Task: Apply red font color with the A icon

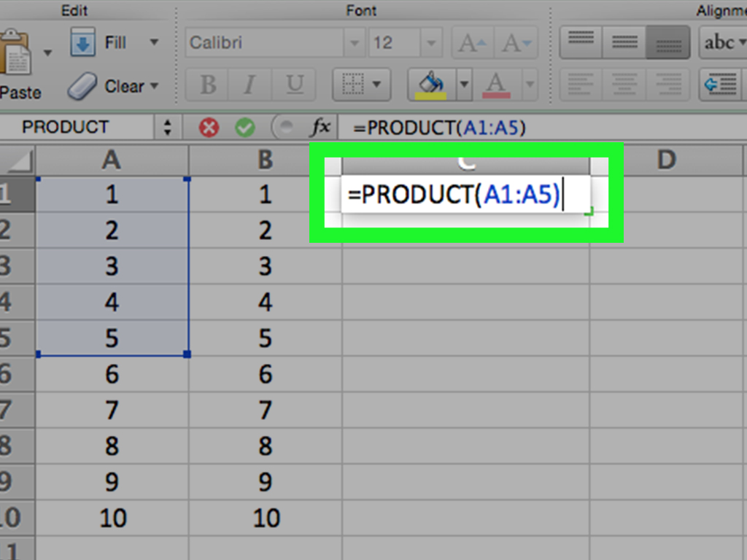Action: click(x=496, y=85)
